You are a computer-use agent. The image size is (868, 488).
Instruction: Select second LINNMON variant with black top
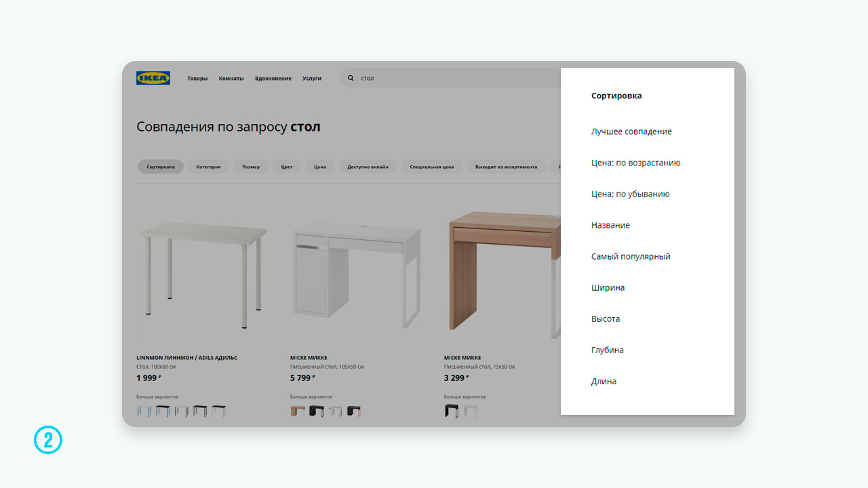[163, 411]
